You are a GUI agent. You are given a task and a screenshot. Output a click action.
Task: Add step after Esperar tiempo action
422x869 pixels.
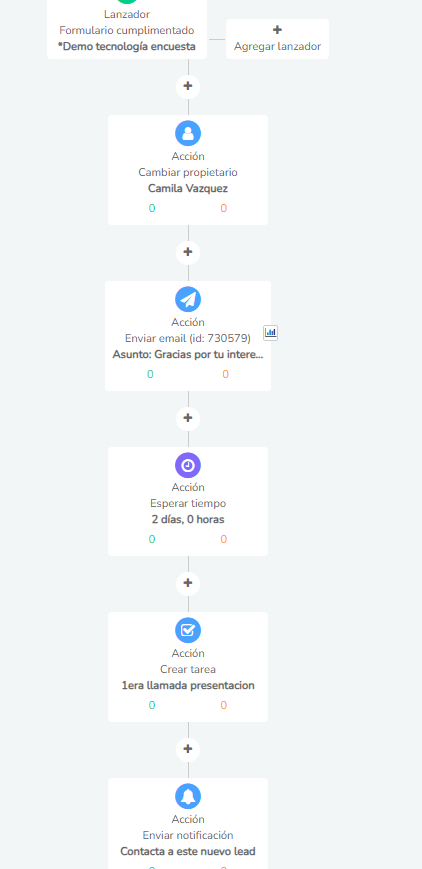(188, 583)
